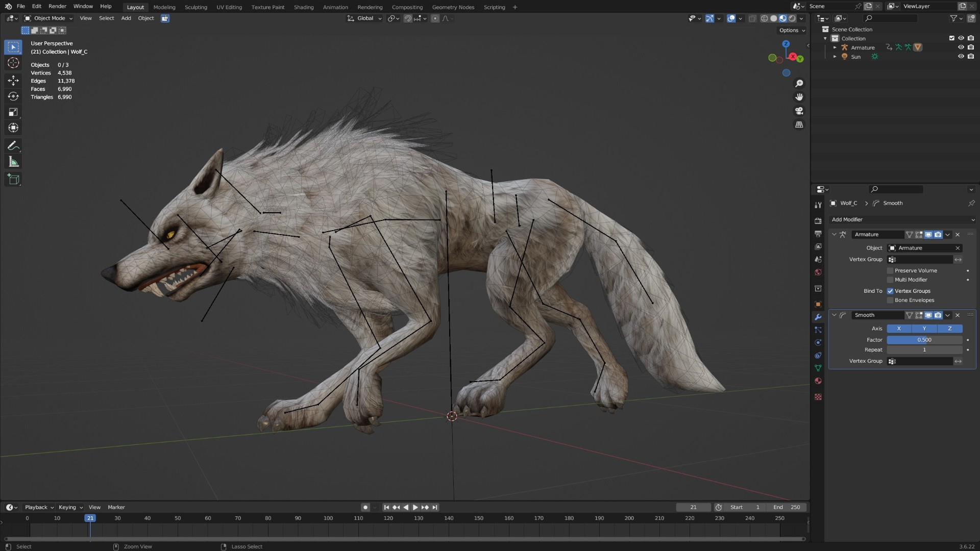The height and width of the screenshot is (551, 980).
Task: Click the viewport pan hand icon
Action: click(x=799, y=97)
